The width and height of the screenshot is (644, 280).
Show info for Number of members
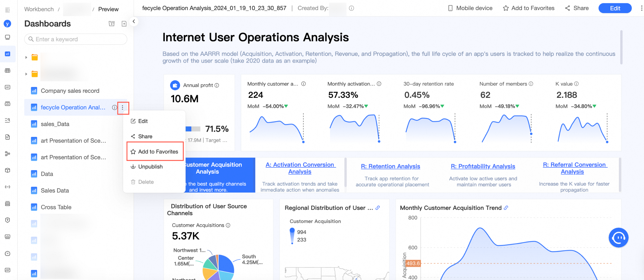(x=531, y=84)
